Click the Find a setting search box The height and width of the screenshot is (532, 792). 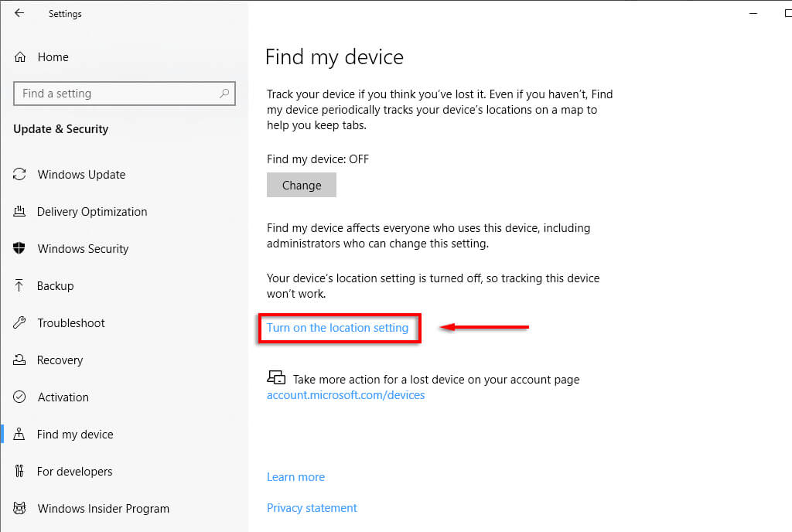[x=116, y=94]
